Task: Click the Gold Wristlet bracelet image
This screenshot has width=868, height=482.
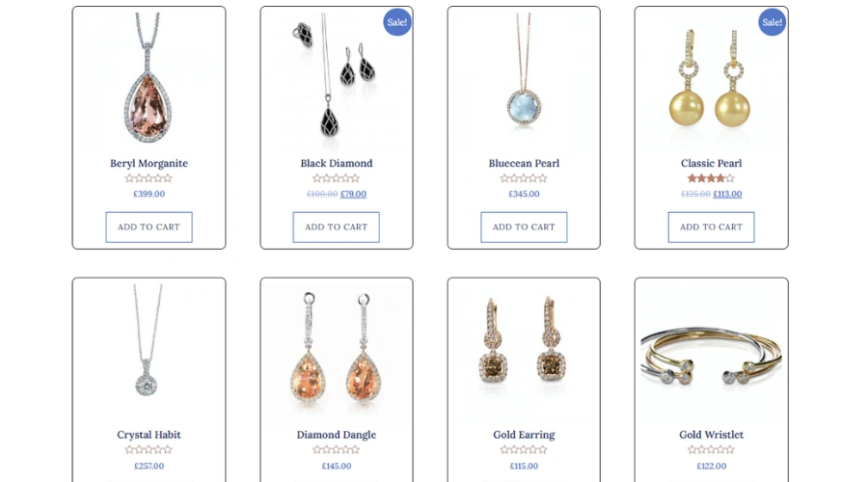Action: click(x=712, y=351)
